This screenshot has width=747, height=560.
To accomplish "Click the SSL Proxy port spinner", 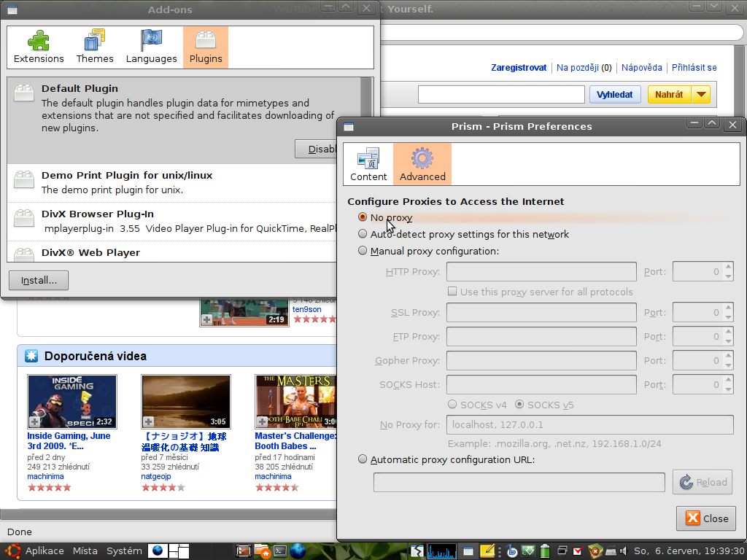I will click(x=703, y=312).
